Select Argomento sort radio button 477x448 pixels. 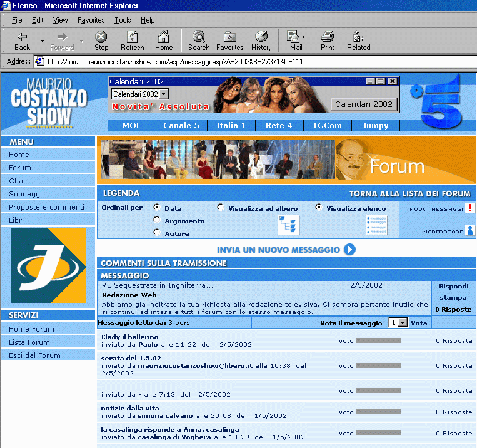(x=157, y=220)
